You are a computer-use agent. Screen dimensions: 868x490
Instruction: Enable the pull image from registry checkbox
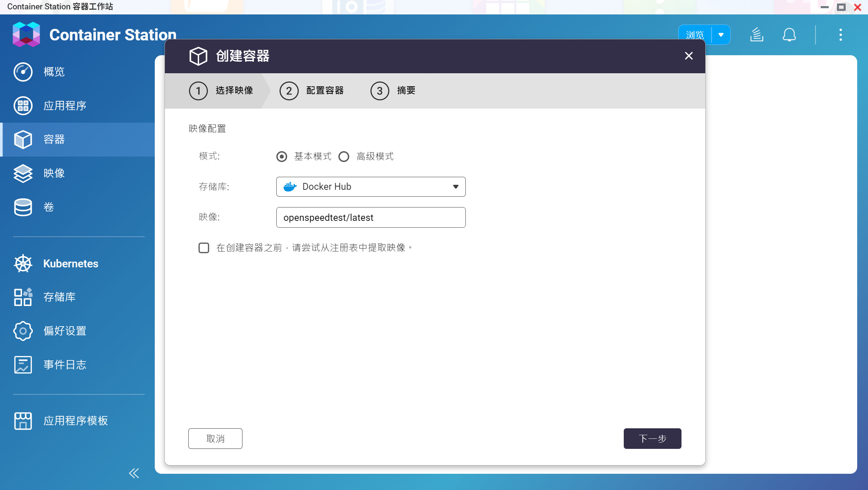204,248
